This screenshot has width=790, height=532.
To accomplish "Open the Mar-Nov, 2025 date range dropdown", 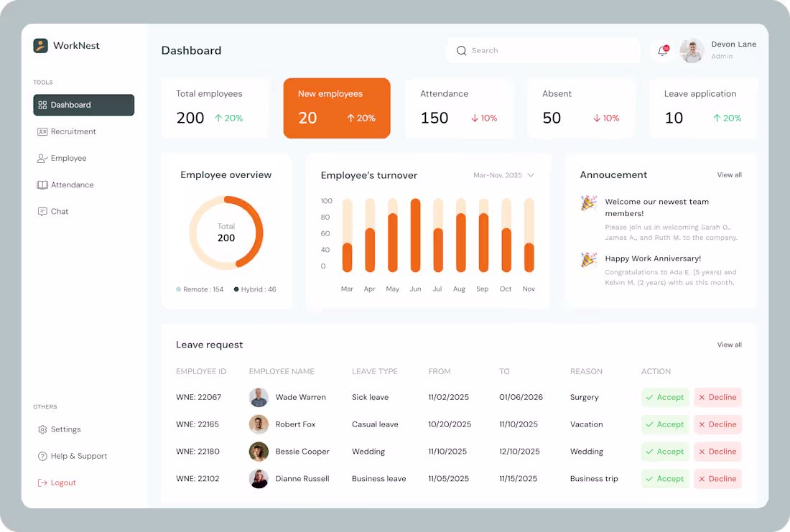I will tap(503, 174).
